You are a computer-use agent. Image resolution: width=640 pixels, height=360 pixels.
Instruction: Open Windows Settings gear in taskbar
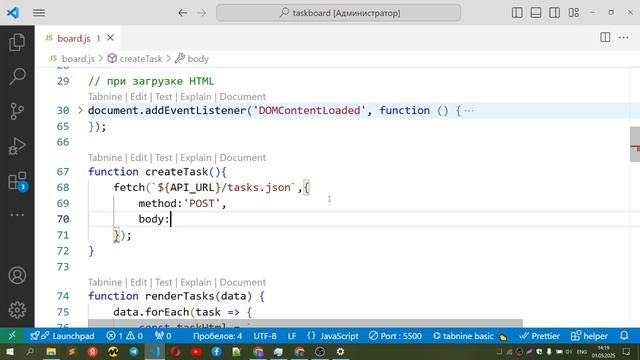point(340,352)
